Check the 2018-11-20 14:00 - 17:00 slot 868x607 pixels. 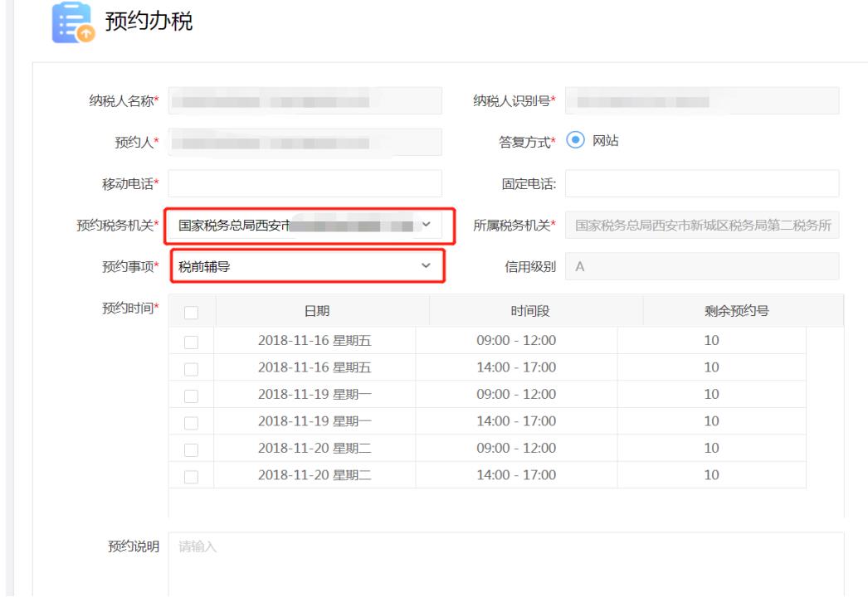point(192,475)
